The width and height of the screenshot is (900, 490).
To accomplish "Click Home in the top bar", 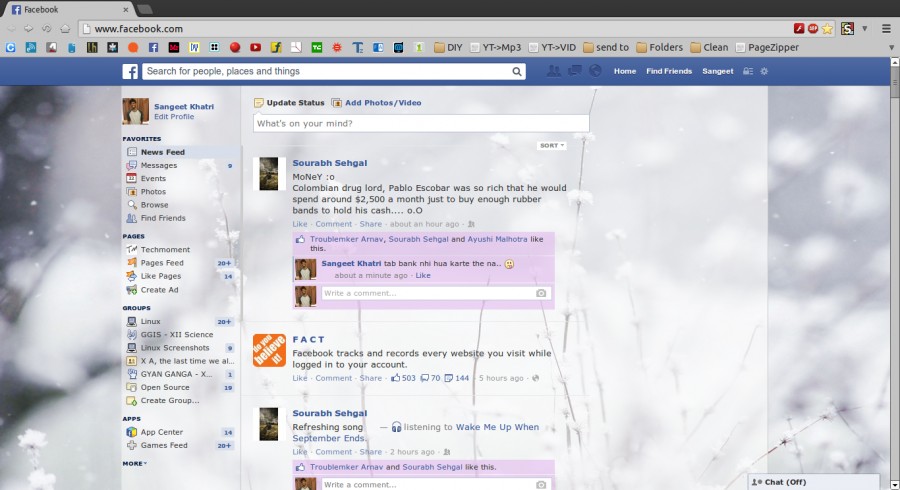I will click(624, 71).
